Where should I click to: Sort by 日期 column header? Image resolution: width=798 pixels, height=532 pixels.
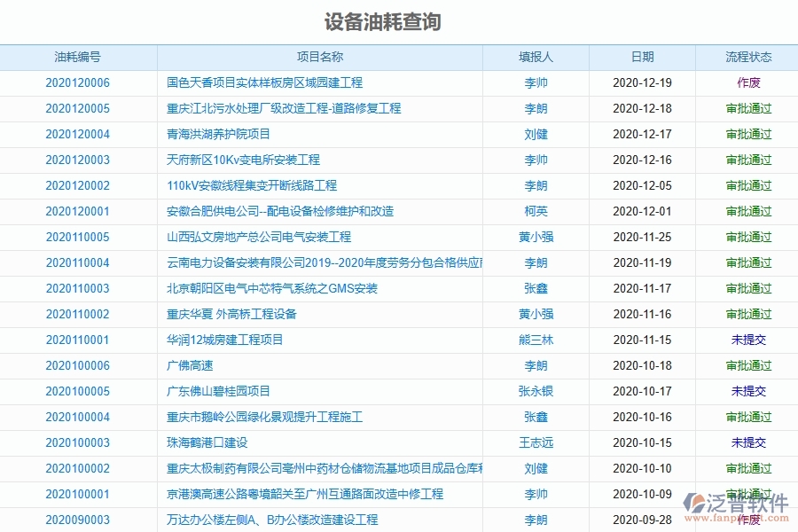[x=644, y=56]
